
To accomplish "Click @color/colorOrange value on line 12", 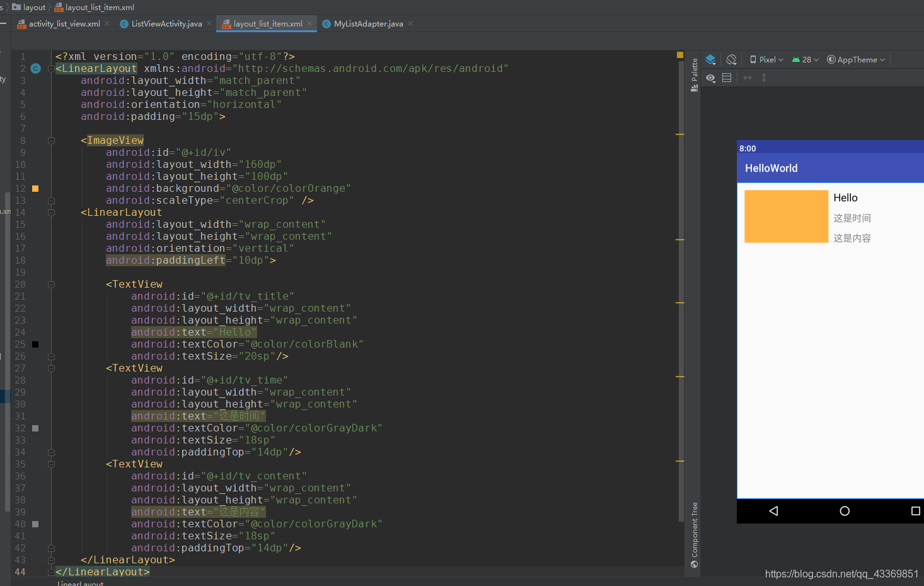I will tap(289, 189).
